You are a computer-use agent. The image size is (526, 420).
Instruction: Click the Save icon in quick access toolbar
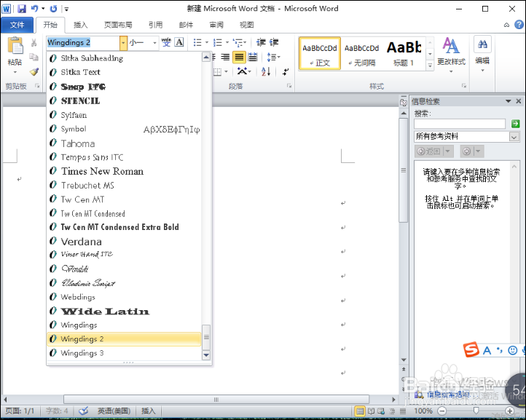21,9
